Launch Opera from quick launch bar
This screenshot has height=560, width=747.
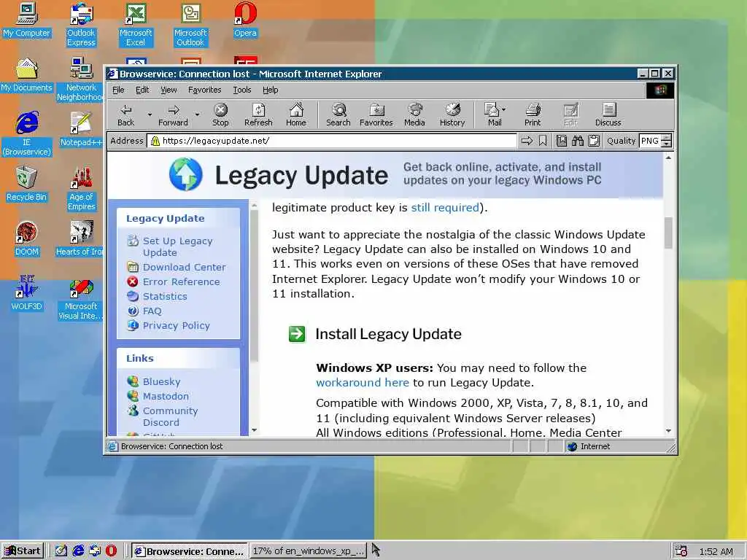111,551
